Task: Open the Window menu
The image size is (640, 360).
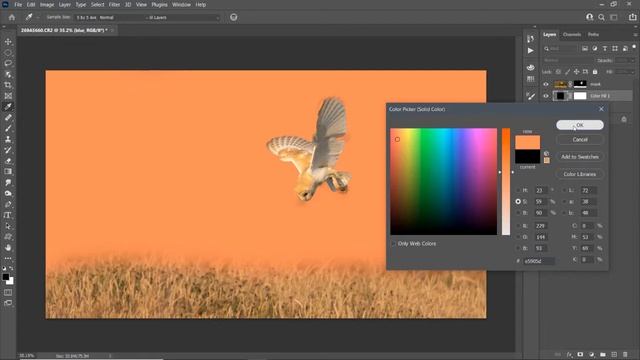Action: click(181, 4)
